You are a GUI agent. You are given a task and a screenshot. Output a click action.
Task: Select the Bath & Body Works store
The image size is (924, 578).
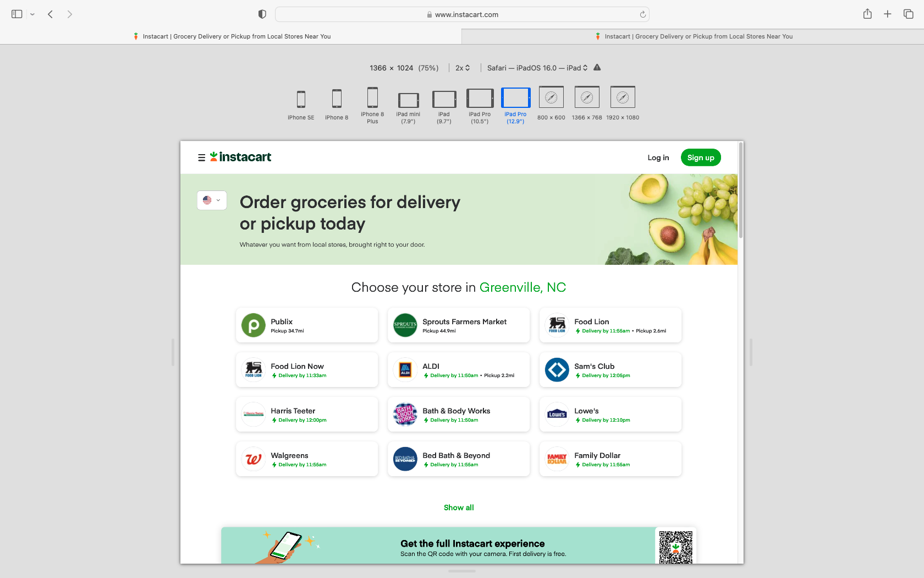pyautogui.click(x=459, y=415)
